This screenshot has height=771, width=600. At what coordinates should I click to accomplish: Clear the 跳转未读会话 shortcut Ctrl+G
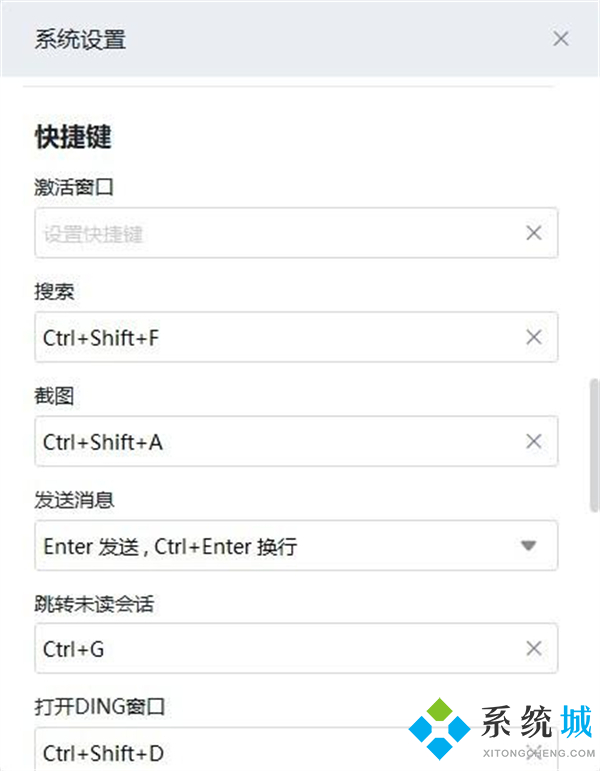pyautogui.click(x=534, y=649)
